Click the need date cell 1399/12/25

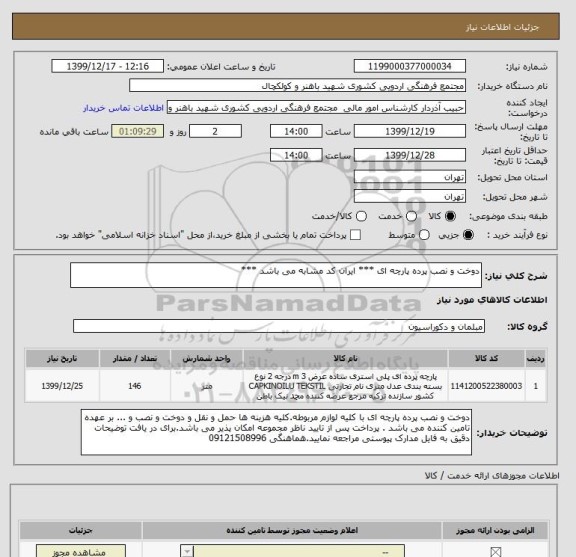(x=62, y=386)
